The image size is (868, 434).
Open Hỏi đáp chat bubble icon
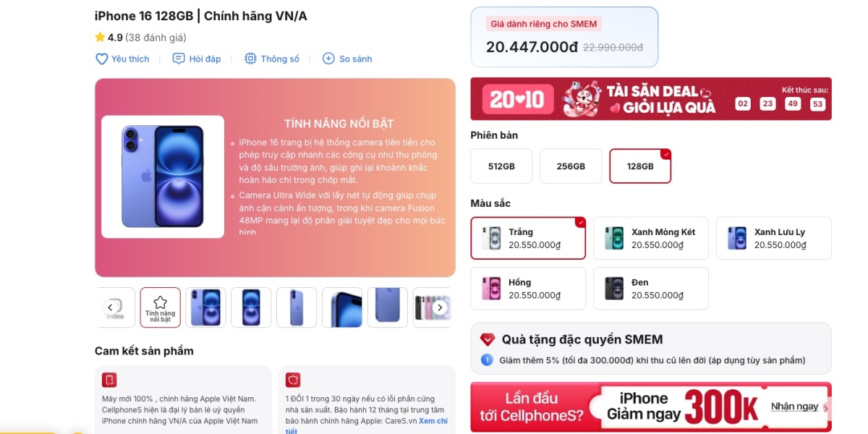coord(179,59)
